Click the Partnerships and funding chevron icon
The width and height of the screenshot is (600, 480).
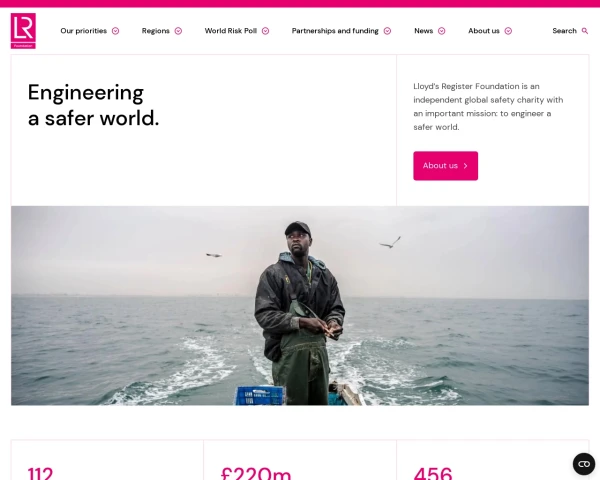(x=387, y=31)
